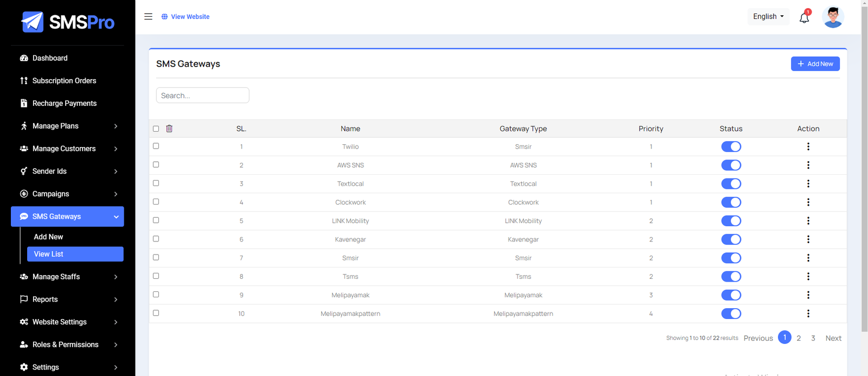The width and height of the screenshot is (868, 376).
Task: Open notifications bell icon
Action: coord(804,17)
